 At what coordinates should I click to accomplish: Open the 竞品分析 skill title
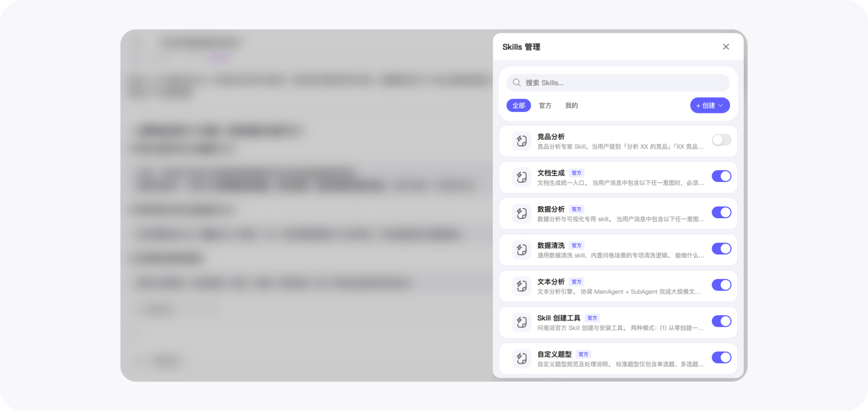551,137
